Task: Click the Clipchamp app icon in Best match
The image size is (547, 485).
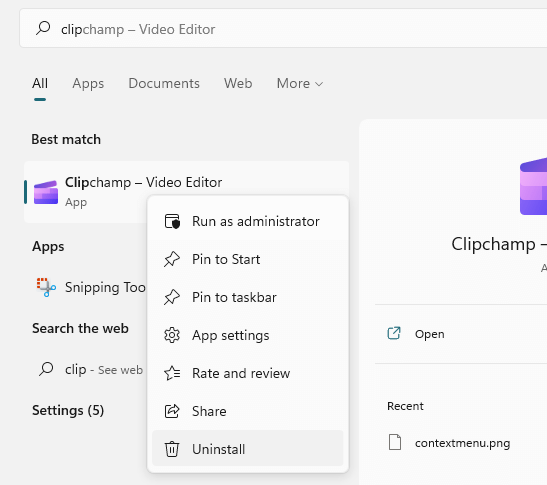Action: pos(46,192)
